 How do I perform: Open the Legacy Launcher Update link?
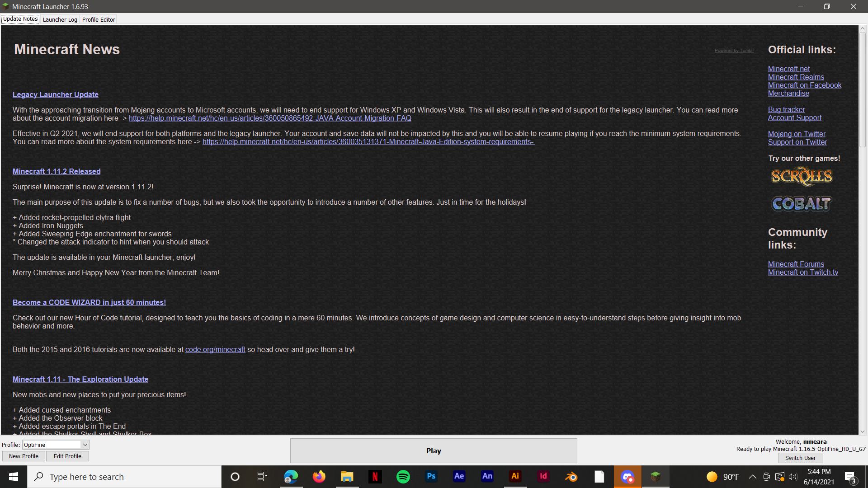56,94
